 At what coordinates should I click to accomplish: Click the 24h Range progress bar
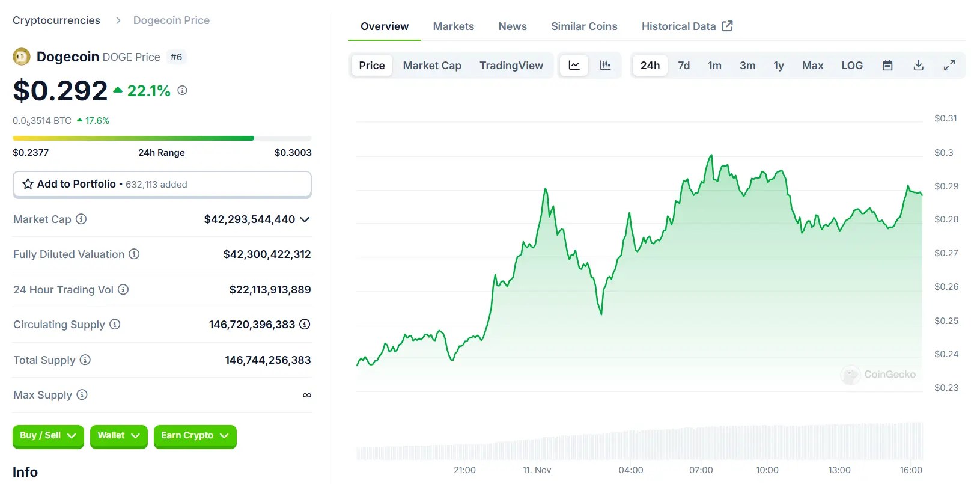tap(162, 138)
